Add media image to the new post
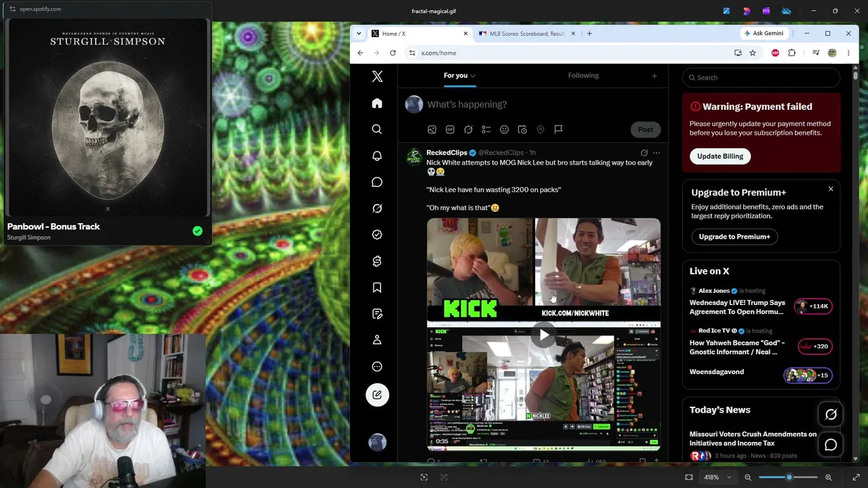The height and width of the screenshot is (488, 868). tap(432, 129)
